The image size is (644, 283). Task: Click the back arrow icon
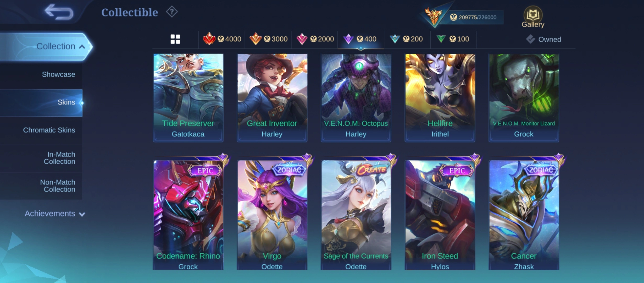click(59, 12)
